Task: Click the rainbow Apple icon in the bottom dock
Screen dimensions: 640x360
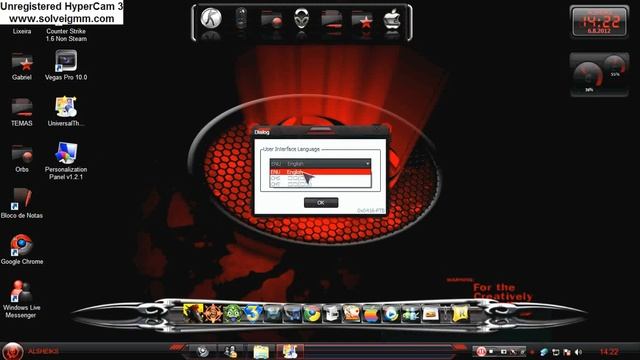Action: click(x=371, y=314)
